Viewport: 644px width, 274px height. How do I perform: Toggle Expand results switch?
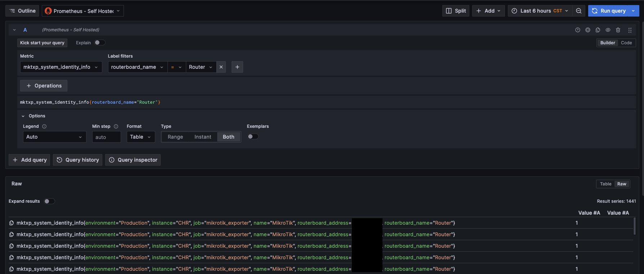[x=49, y=201]
